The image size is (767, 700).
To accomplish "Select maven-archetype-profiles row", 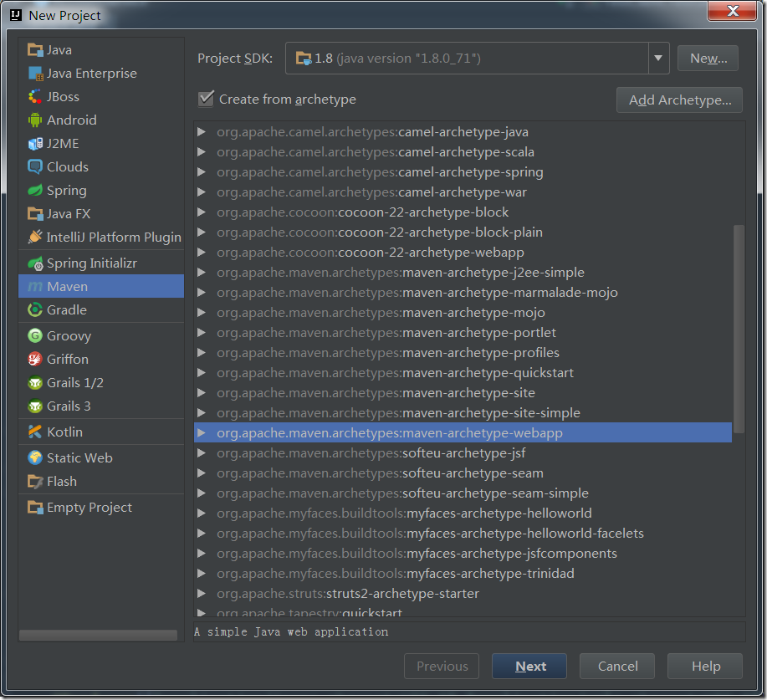I will pyautogui.click(x=463, y=352).
